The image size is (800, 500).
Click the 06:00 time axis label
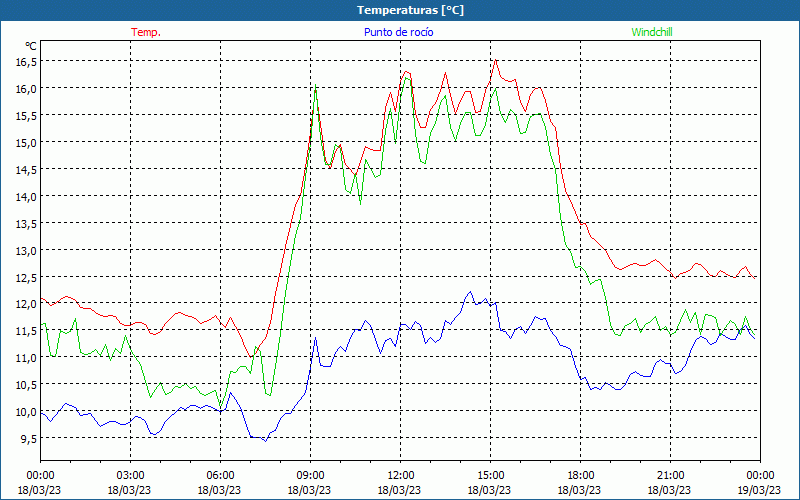coord(220,475)
